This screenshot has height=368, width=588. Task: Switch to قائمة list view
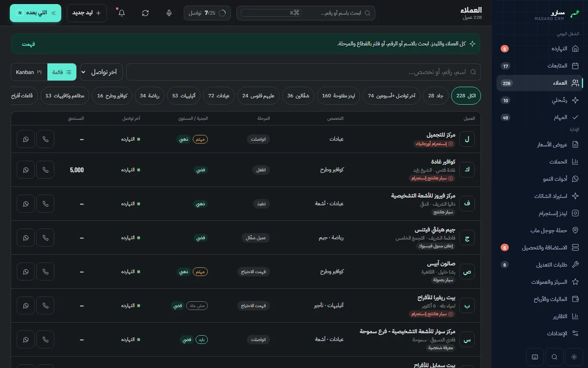click(62, 72)
